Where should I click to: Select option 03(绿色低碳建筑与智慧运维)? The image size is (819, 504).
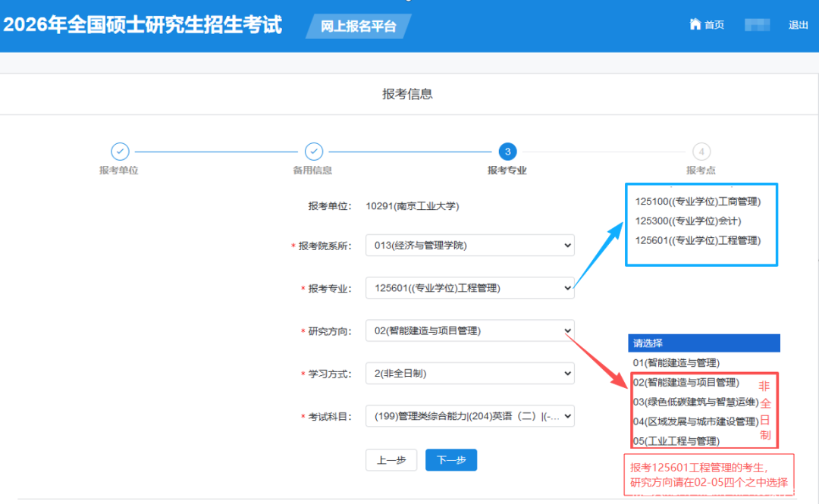point(695,402)
